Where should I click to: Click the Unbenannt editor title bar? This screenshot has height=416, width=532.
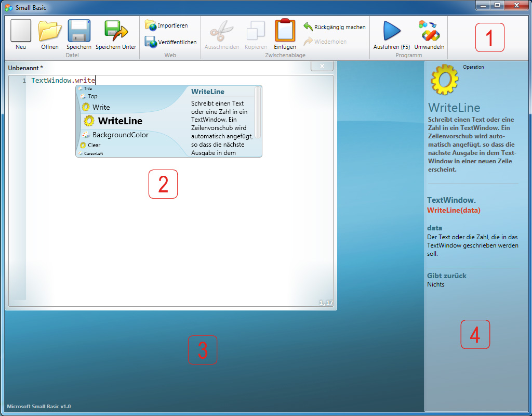pos(156,68)
